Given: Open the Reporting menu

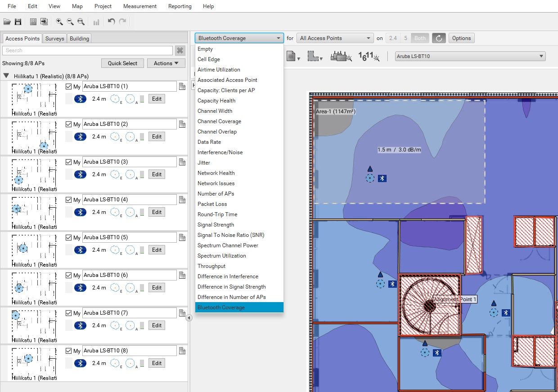Looking at the screenshot, I should tap(180, 6).
